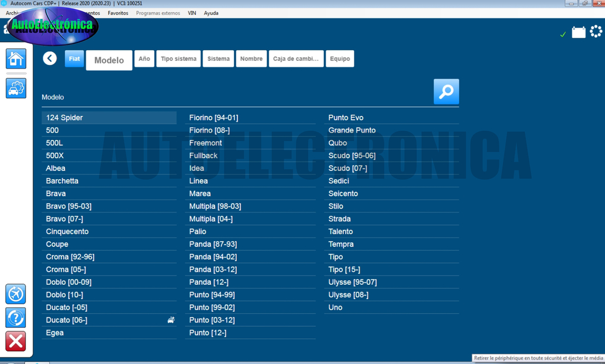Select the Modelo tab
Viewport: 605px width, 364px height.
[x=109, y=60]
